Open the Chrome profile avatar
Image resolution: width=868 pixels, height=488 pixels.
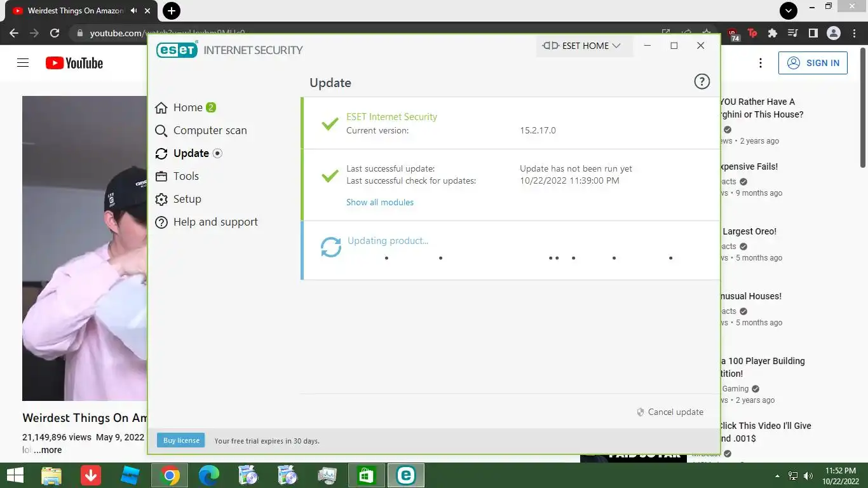tap(833, 33)
